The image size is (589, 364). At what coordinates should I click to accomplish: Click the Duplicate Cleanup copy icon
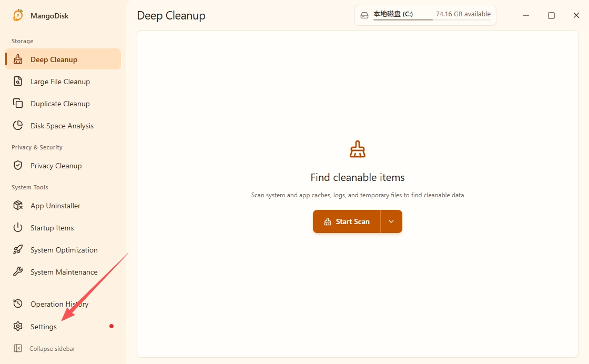tap(18, 103)
